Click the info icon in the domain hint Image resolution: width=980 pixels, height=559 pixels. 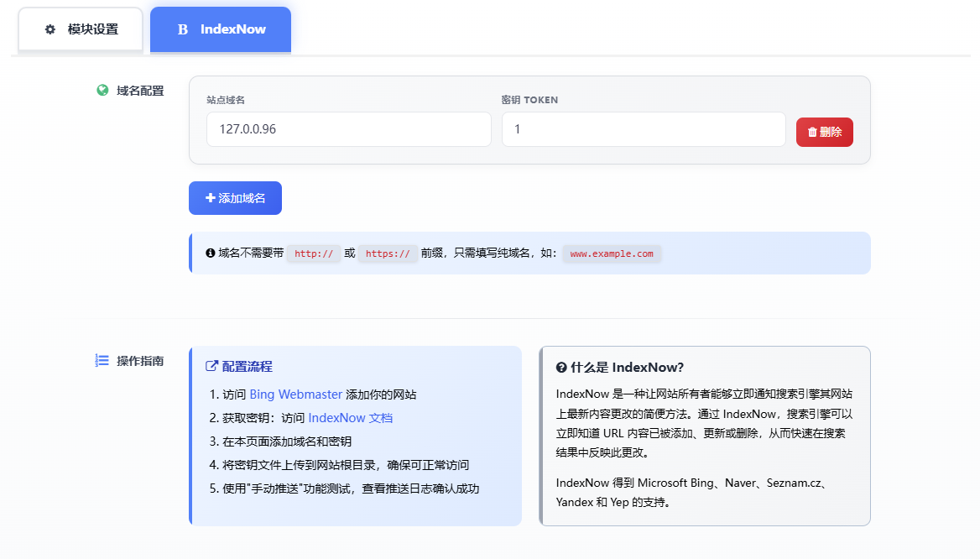211,253
